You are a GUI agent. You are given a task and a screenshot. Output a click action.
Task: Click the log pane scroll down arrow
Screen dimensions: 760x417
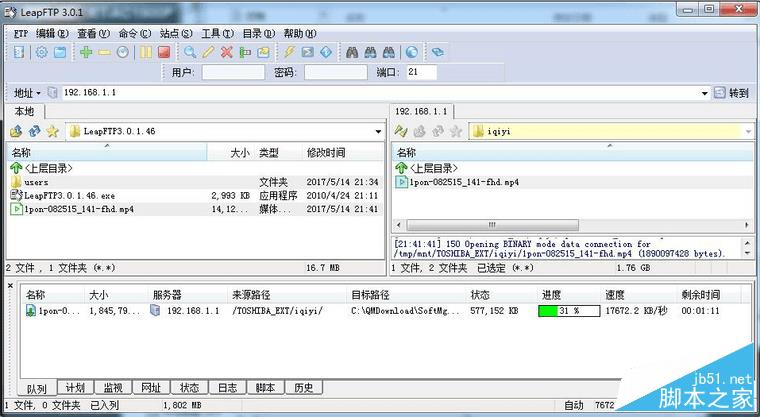(747, 254)
